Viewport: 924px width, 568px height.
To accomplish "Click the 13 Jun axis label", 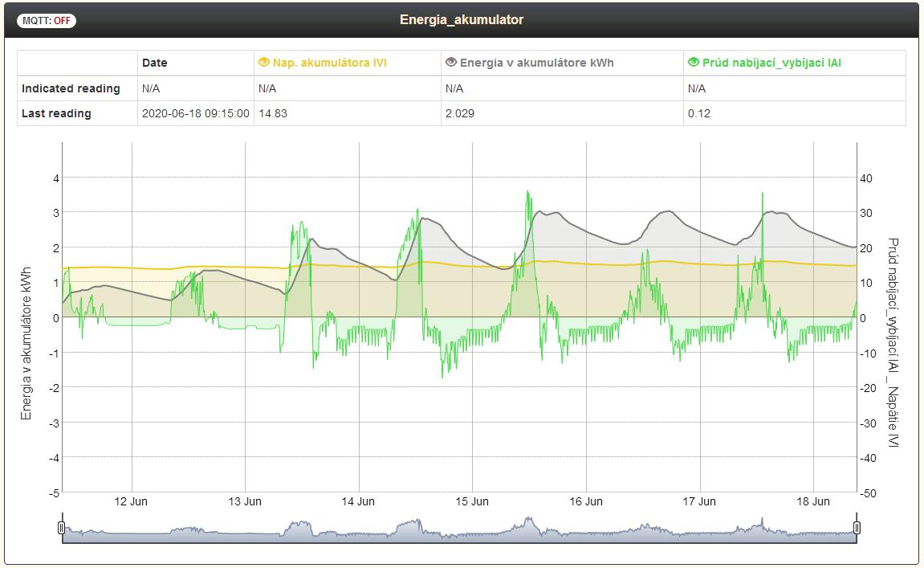I will [x=245, y=501].
